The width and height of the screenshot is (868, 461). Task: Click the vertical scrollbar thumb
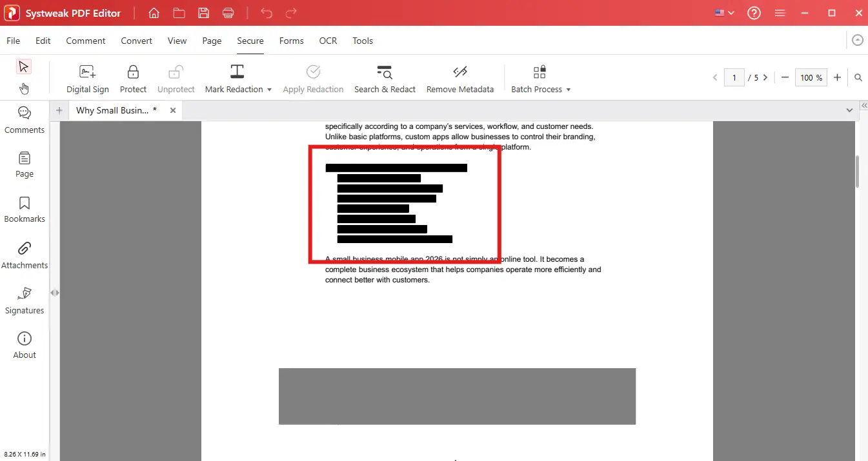pyautogui.click(x=858, y=171)
